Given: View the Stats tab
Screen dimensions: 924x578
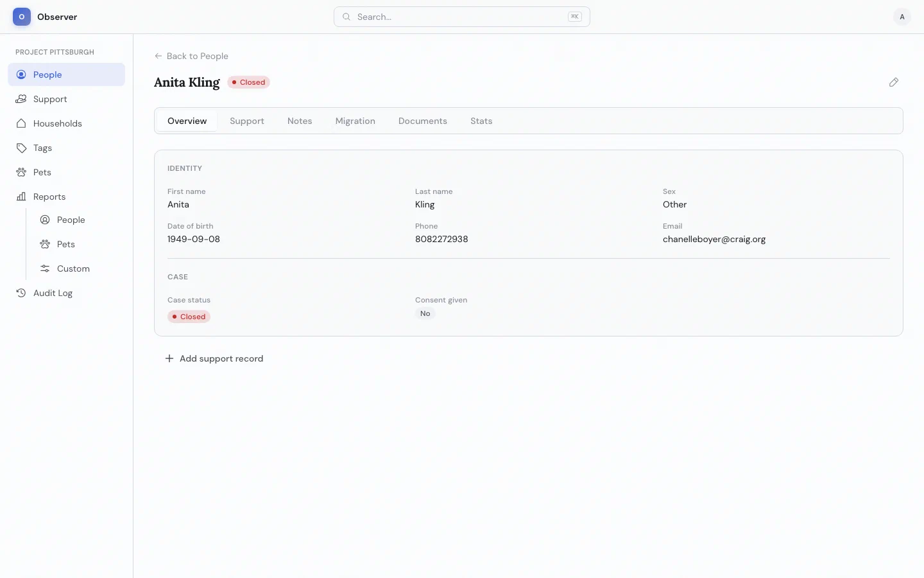Looking at the screenshot, I should point(481,121).
